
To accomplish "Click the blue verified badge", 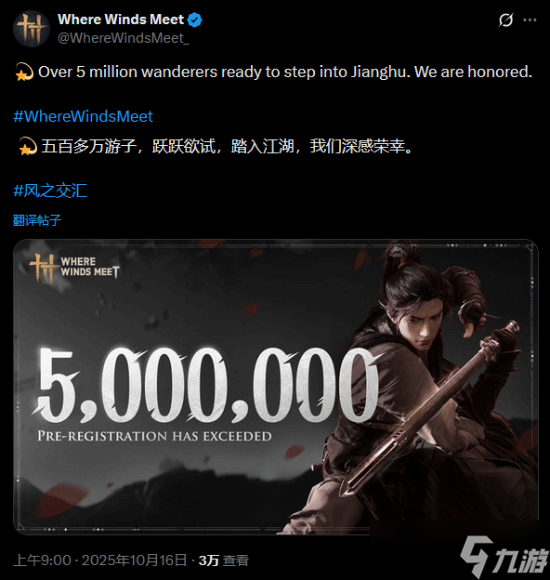I will pos(195,20).
